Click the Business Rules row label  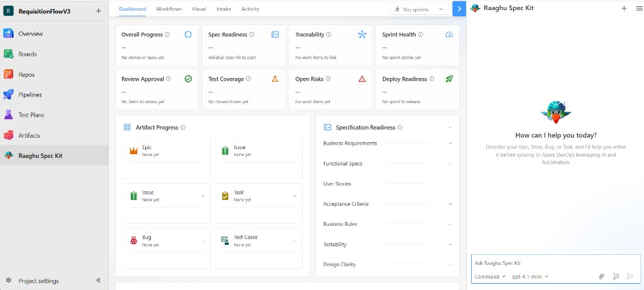pyautogui.click(x=340, y=225)
